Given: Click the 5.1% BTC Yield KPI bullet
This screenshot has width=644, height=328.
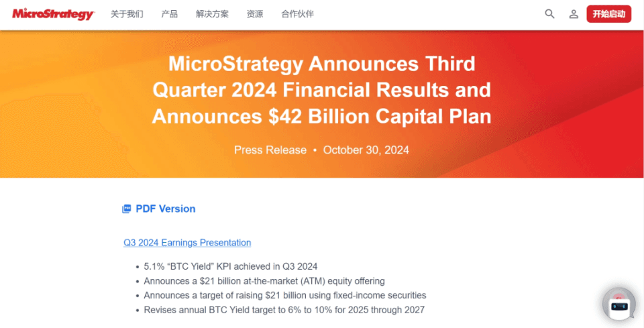Looking at the screenshot, I should pyautogui.click(x=230, y=267).
